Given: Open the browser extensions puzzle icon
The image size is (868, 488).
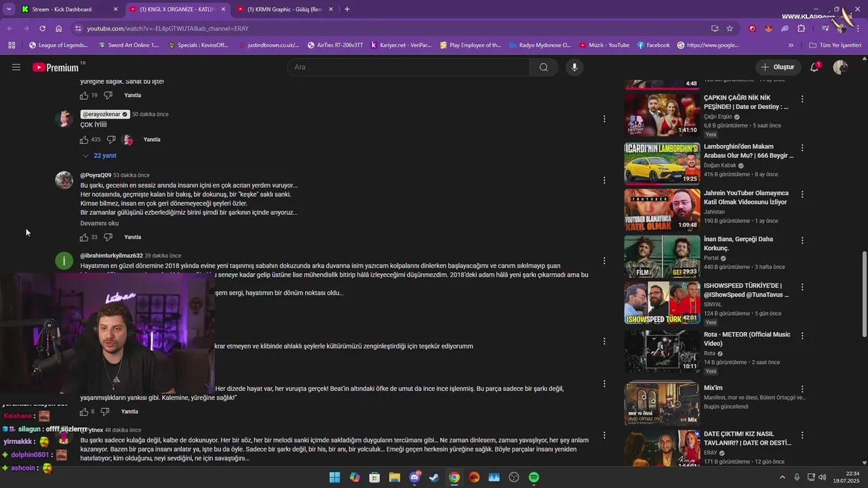Looking at the screenshot, I should pos(802,28).
